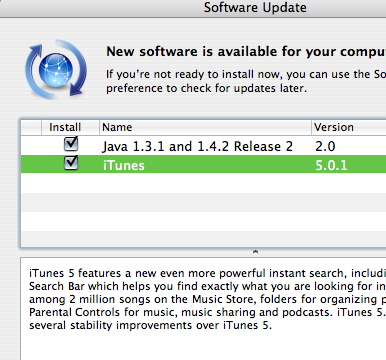Sort updates by the Version column header
The image size is (386, 360).
coord(349,127)
